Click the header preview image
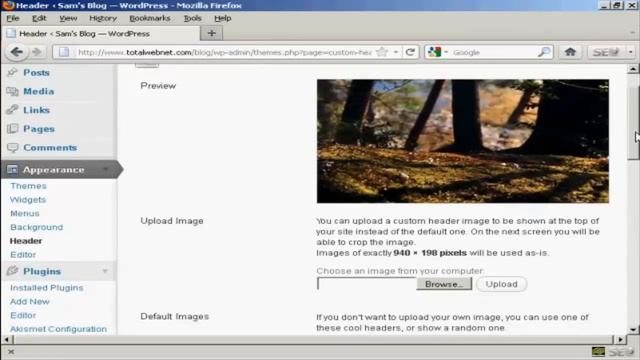640x360 pixels. [462, 141]
